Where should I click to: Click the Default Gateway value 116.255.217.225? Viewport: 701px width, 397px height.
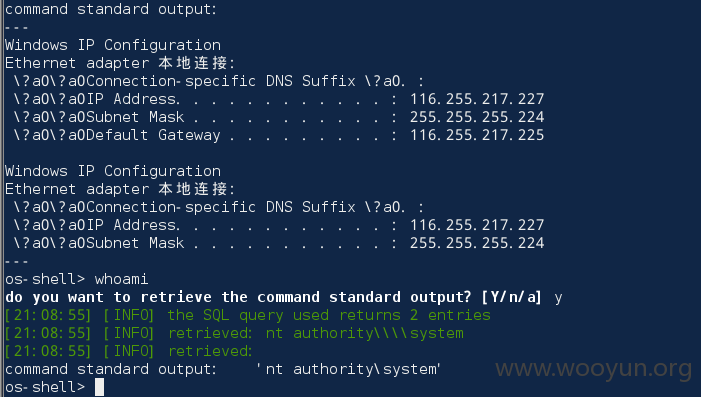tap(477, 135)
